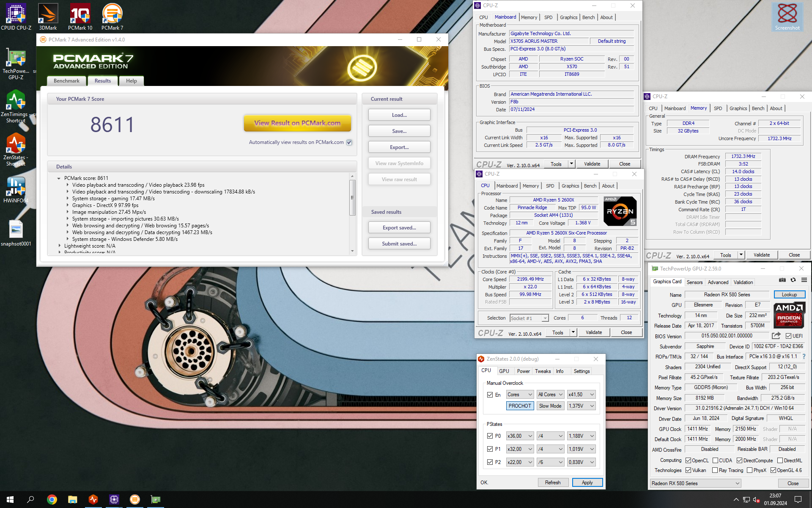Toggle En manual overclock checkbox in ZenStates
The image size is (812, 508).
click(490, 395)
